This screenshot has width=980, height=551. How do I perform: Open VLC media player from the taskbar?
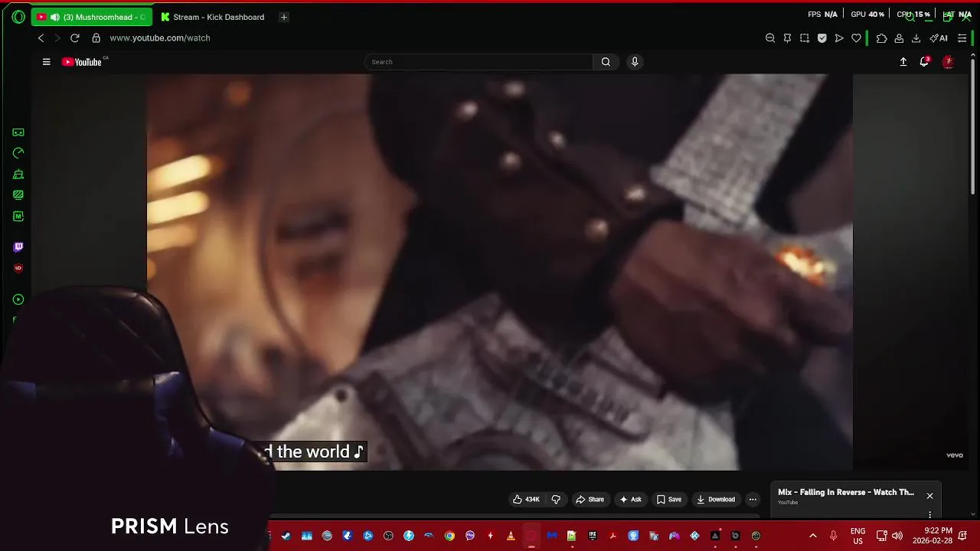[511, 536]
